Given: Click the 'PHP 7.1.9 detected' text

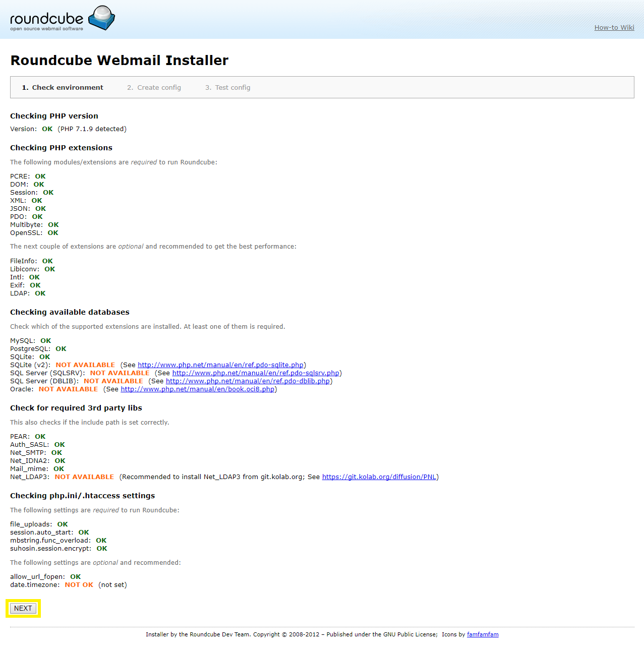Looking at the screenshot, I should pos(92,129).
